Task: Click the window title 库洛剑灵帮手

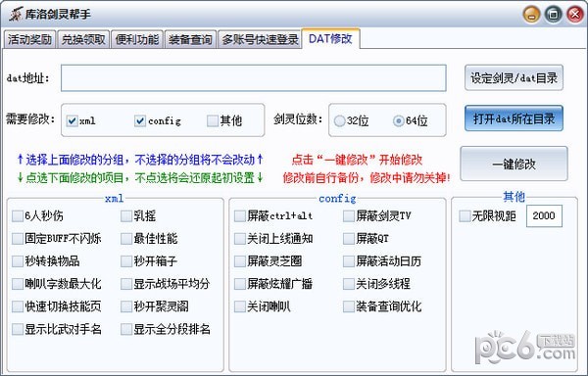Action: point(58,15)
